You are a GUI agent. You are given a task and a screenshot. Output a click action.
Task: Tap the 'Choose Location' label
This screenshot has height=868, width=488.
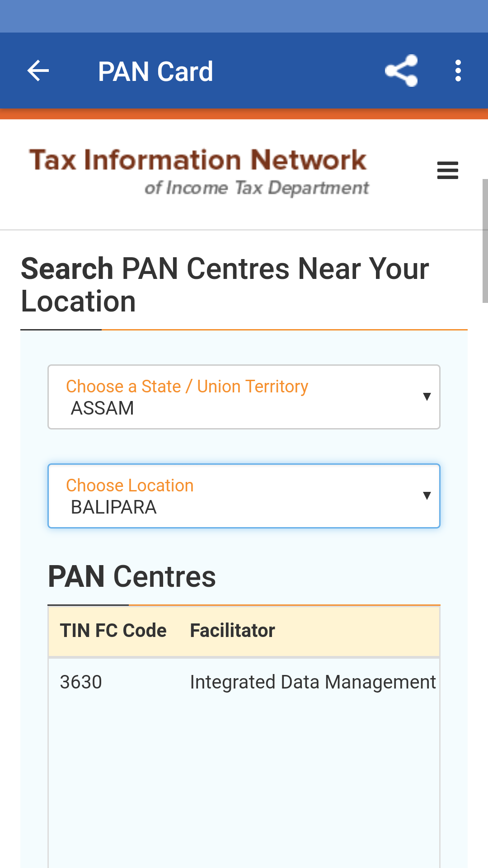point(130,486)
